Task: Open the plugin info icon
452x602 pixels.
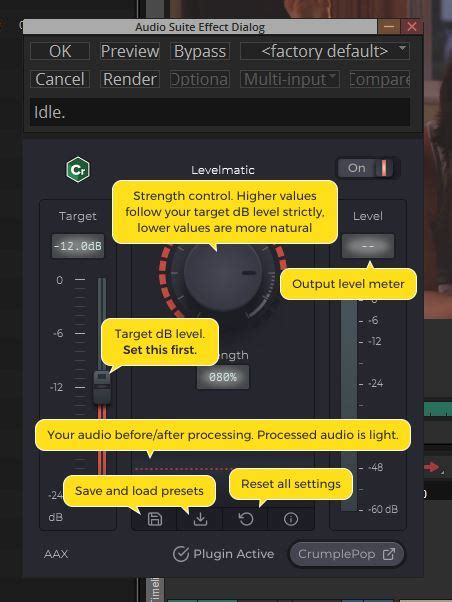Action: (291, 519)
